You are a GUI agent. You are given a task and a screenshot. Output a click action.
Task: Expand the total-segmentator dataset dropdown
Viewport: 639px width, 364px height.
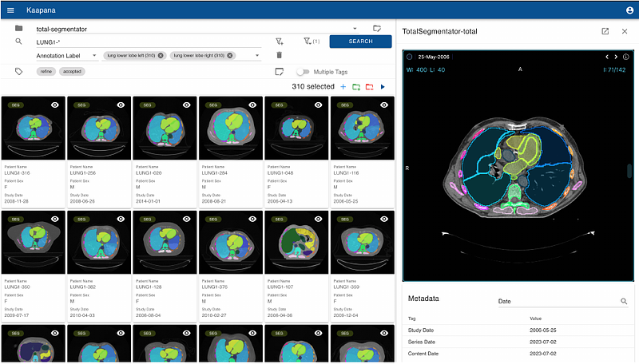click(x=355, y=29)
